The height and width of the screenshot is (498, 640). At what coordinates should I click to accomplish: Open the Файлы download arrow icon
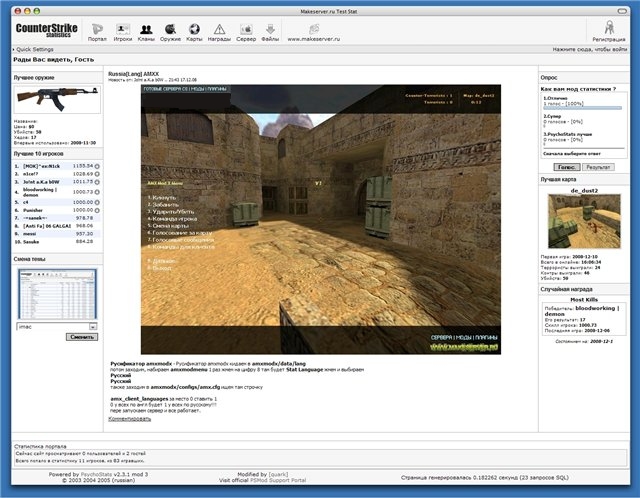(x=270, y=32)
